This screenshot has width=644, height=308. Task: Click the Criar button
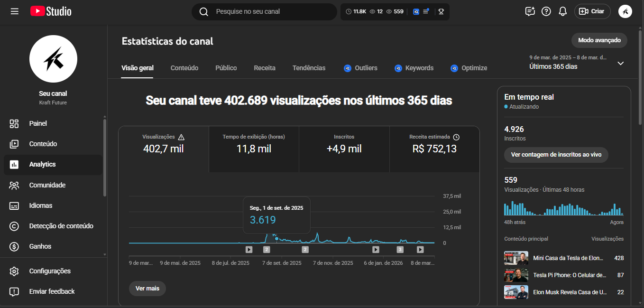(592, 11)
